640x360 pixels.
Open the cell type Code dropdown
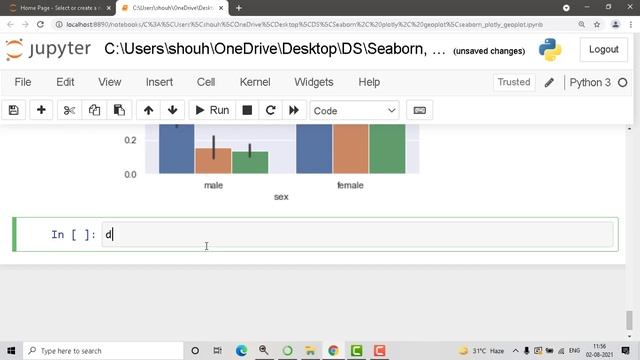354,111
